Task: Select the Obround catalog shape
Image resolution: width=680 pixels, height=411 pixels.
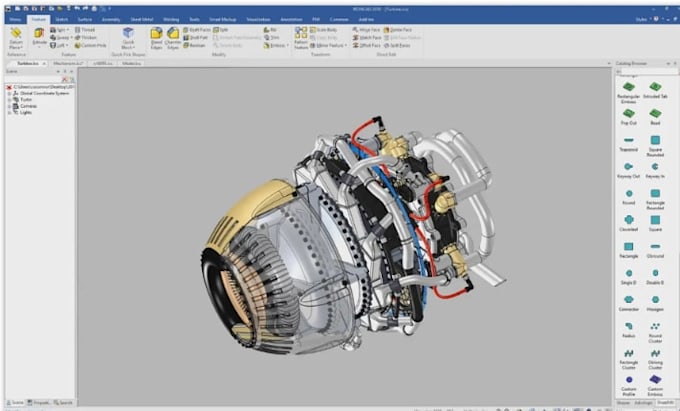Action: 655,251
